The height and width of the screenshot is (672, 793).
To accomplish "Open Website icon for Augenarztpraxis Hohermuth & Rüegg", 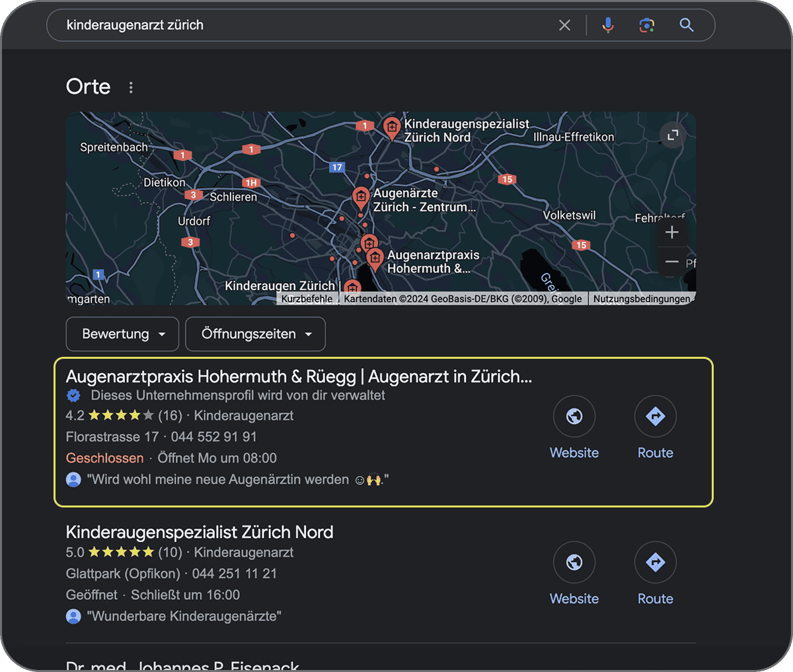I will (574, 416).
